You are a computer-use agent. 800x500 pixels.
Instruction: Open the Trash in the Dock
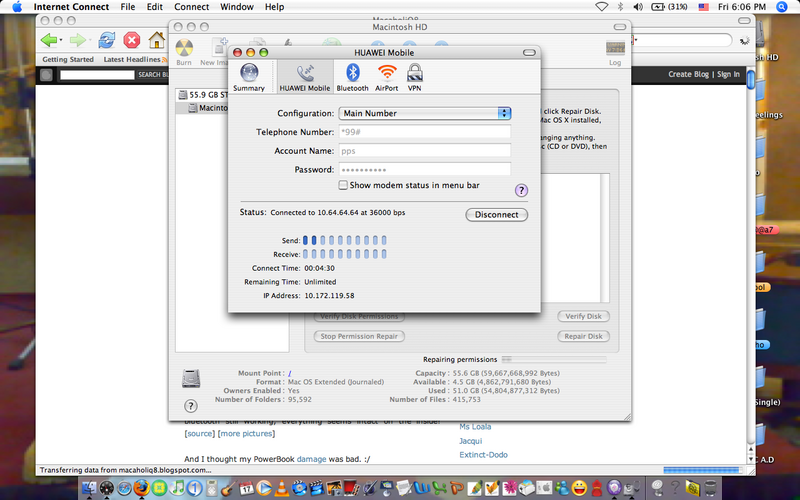pyautogui.click(x=710, y=488)
